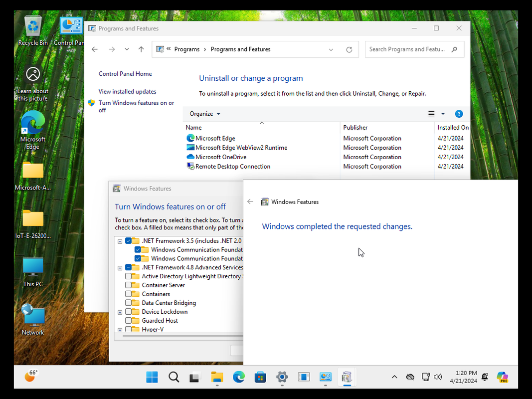
Task: Open the Network desktop icon
Action: 33,320
